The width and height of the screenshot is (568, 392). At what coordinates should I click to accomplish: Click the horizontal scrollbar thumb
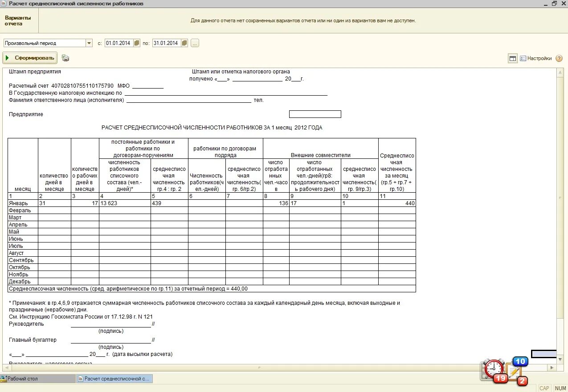[259, 368]
